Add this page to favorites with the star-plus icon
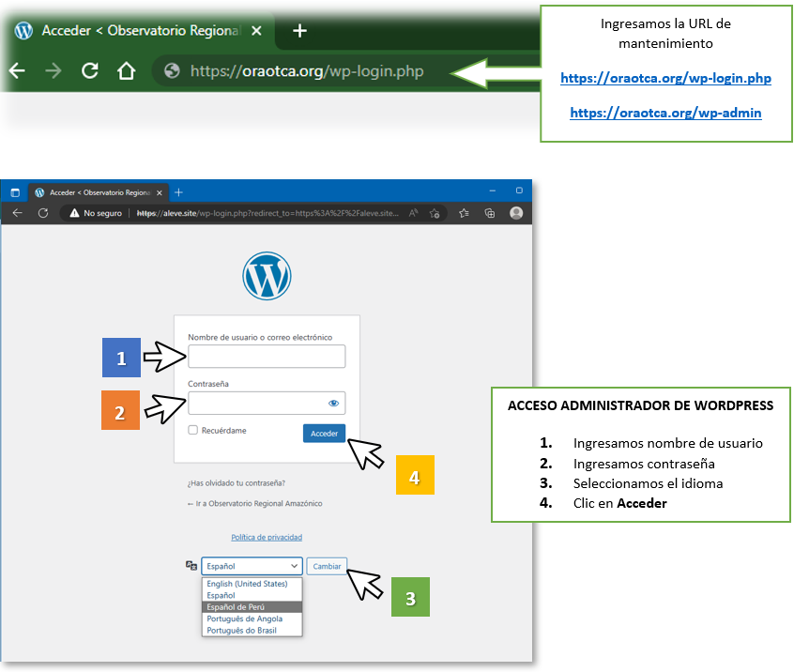This screenshot has height=672, width=794. click(x=435, y=213)
